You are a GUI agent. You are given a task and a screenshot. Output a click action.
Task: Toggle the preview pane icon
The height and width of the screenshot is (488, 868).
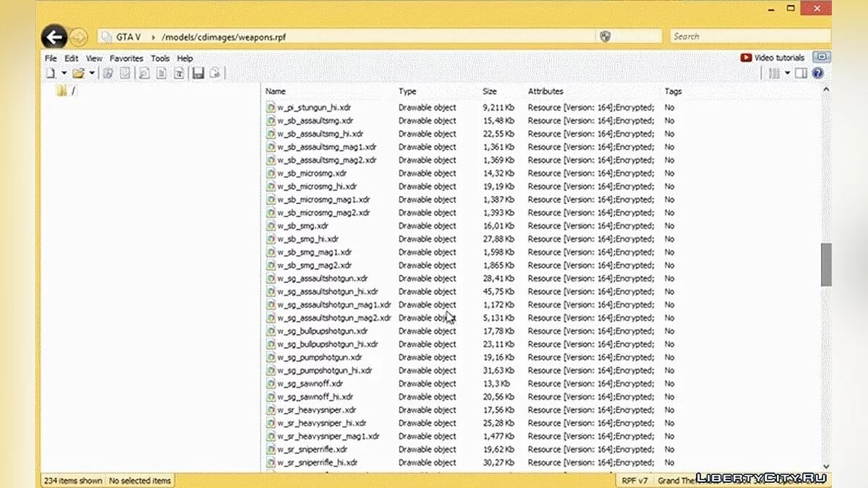click(x=801, y=73)
